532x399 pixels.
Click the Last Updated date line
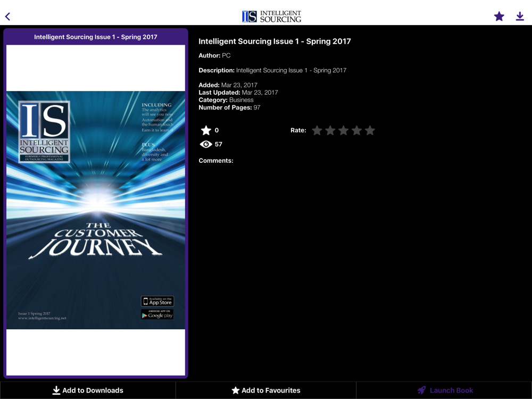click(x=238, y=92)
